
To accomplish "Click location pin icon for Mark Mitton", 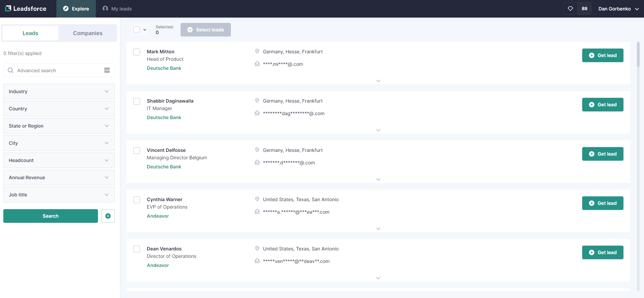I will point(257,51).
